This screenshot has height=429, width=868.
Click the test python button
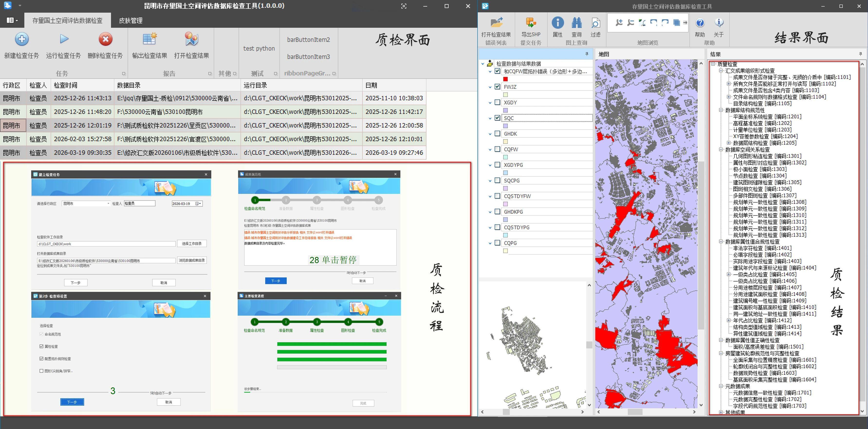coord(259,48)
